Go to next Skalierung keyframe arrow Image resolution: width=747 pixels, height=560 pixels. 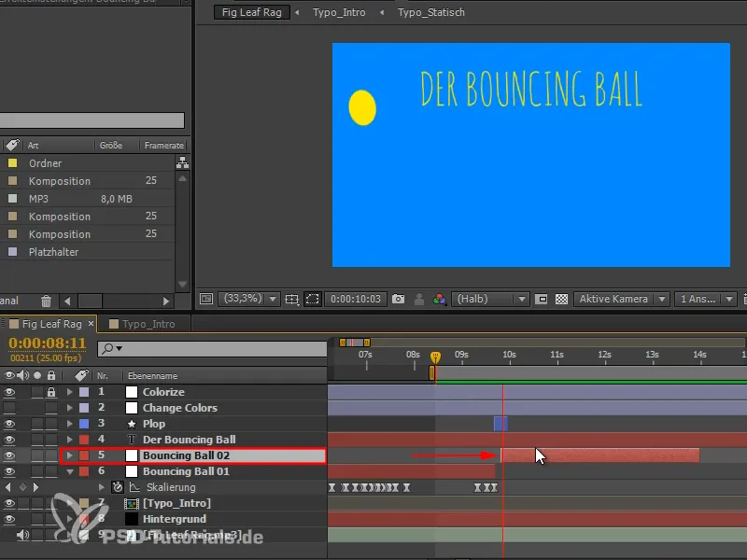(x=35, y=487)
